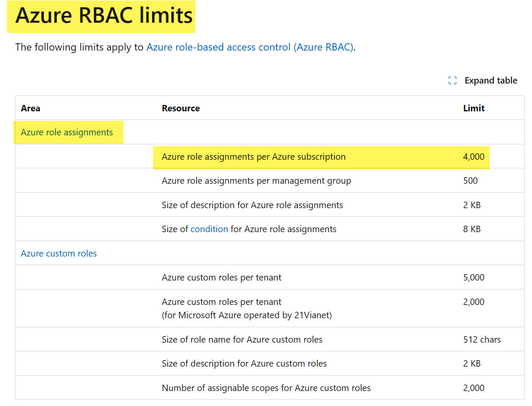Image resolution: width=532 pixels, height=406 pixels.
Task: Select the 500 limit value
Action: [470, 181]
